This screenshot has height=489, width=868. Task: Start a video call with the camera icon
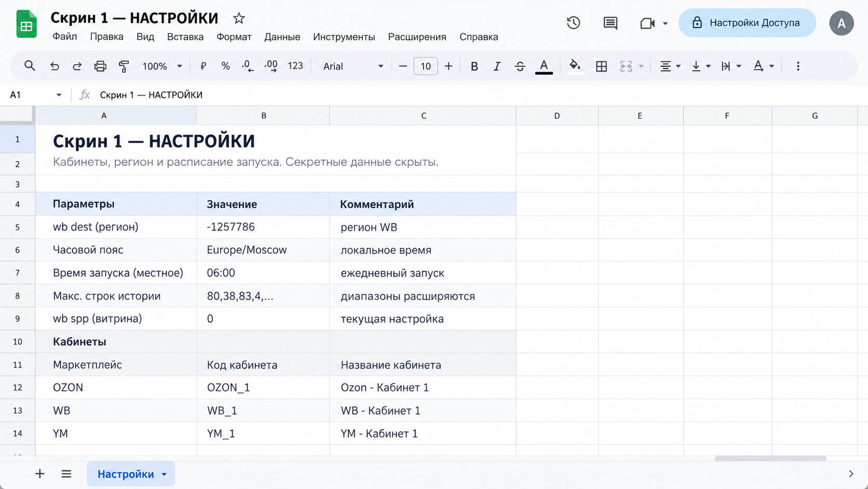(647, 23)
